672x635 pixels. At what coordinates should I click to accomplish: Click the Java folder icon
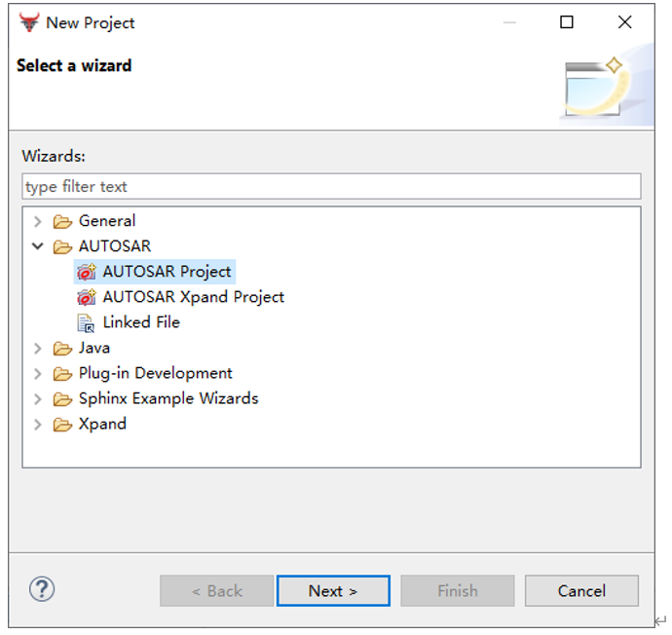click(x=62, y=349)
